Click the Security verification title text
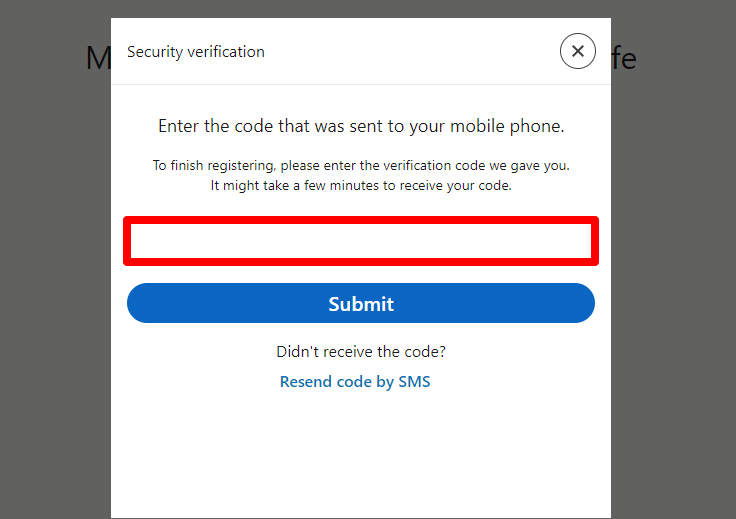The image size is (736, 519). (196, 52)
